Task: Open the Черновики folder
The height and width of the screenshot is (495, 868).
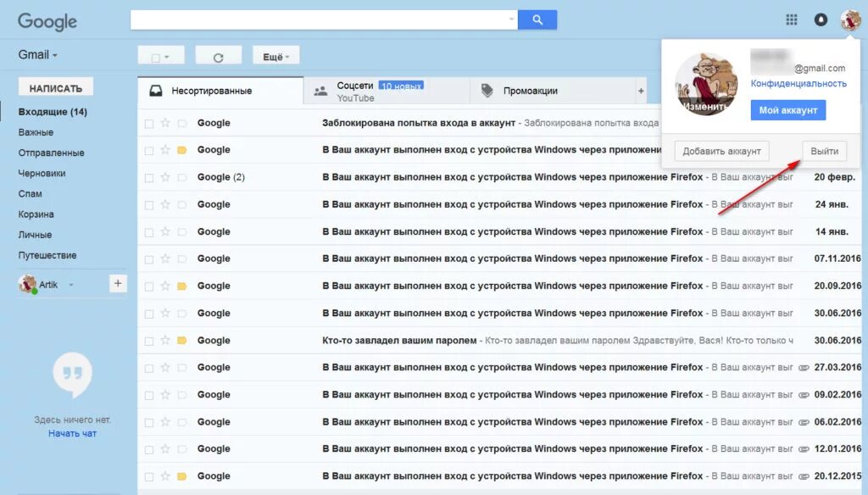Action: point(42,173)
